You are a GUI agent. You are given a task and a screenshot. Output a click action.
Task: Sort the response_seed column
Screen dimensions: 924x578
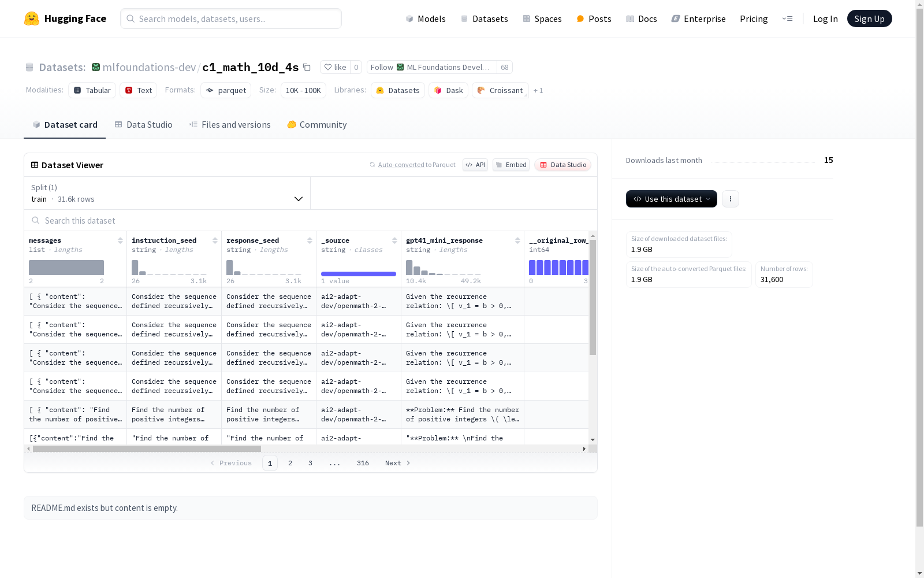[310, 240]
